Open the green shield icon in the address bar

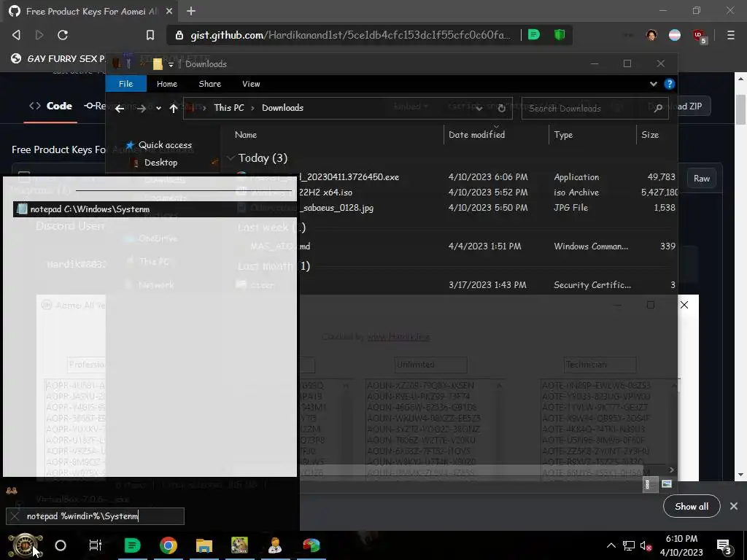(560, 35)
